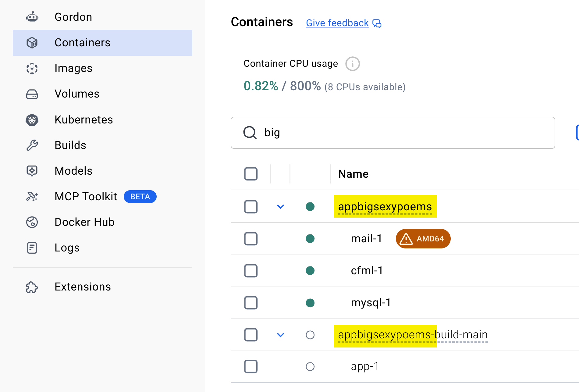Sort by the Name column header
This screenshot has width=579, height=392.
pyautogui.click(x=353, y=174)
